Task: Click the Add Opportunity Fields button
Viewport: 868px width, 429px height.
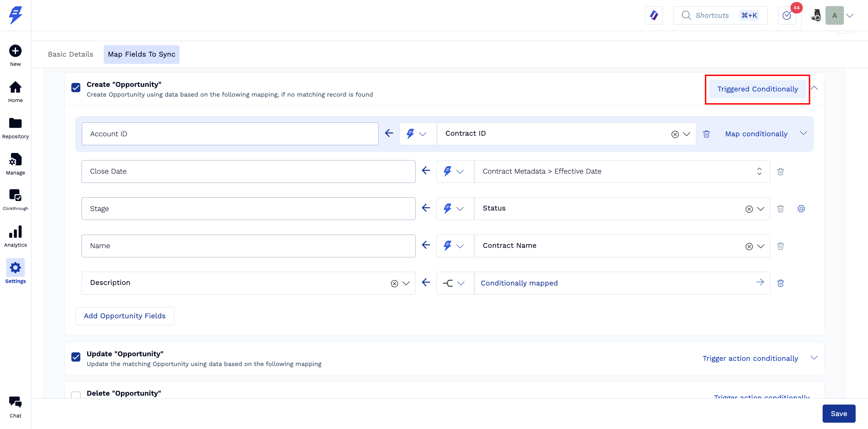Action: (x=125, y=316)
